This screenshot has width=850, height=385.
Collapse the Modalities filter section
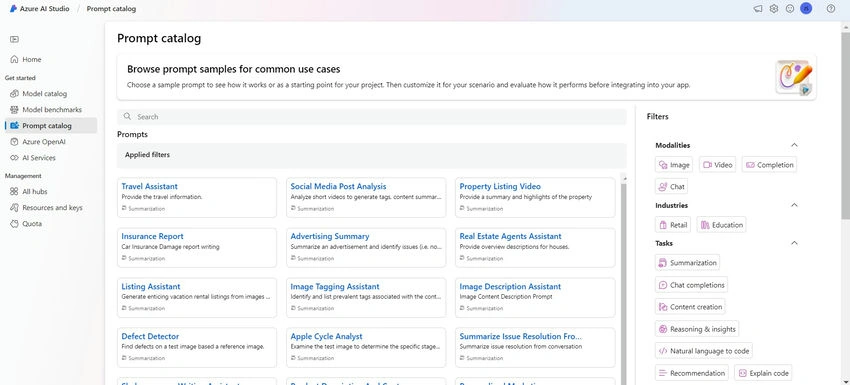point(794,145)
